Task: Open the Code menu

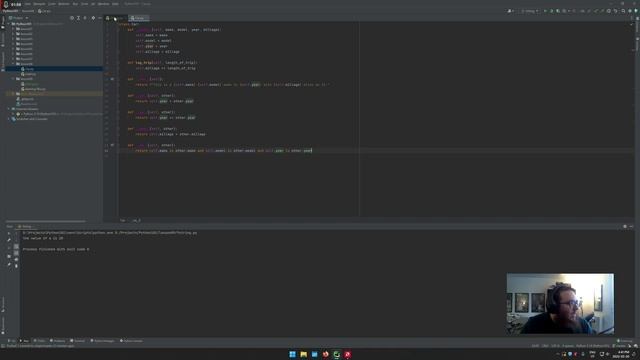Action: (52, 4)
